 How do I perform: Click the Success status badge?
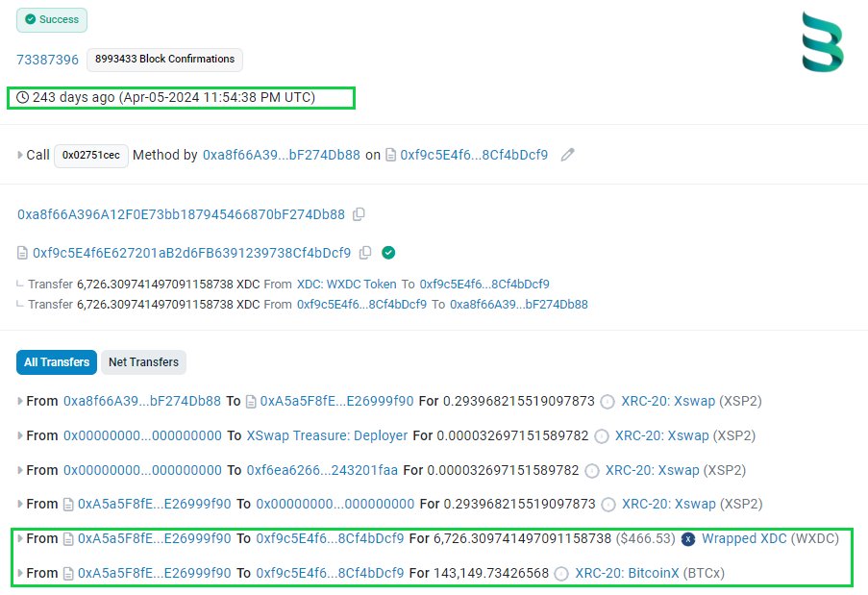52,20
